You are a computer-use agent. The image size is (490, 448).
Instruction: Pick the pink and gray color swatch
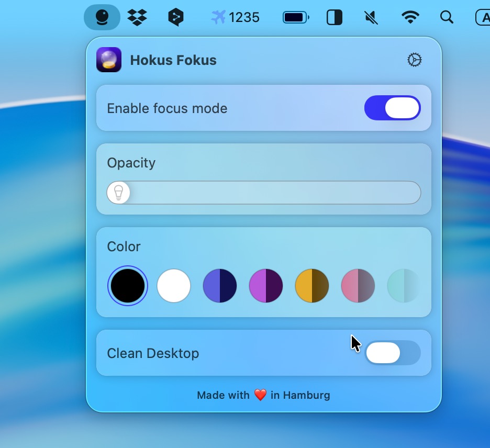coord(358,286)
